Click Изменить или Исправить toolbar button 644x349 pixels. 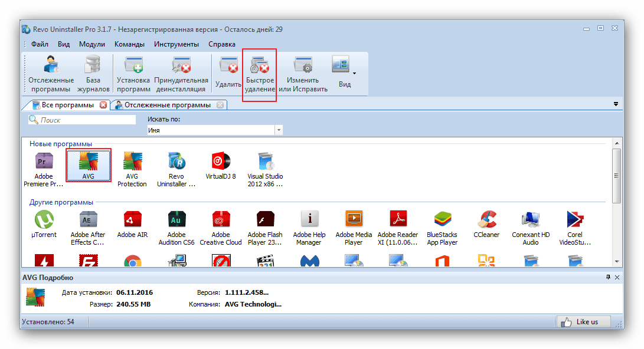coord(303,74)
